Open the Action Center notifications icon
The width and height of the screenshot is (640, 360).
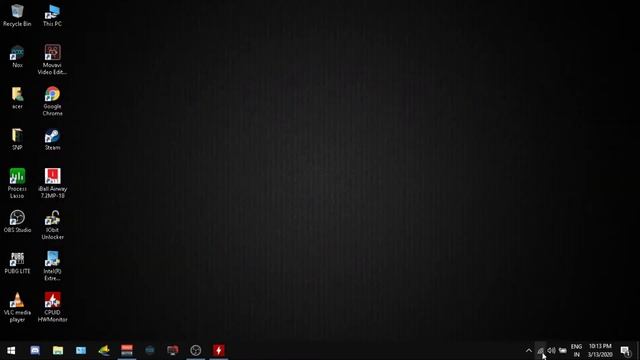tap(625, 350)
